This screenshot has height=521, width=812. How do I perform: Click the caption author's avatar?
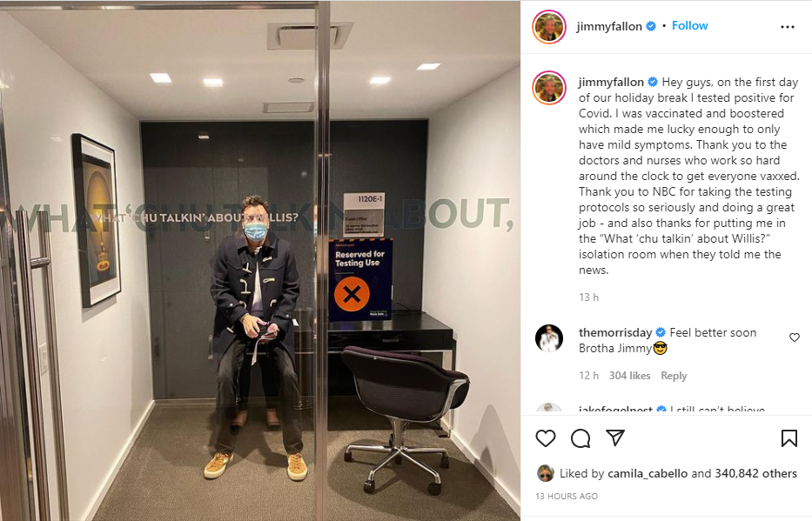coord(549,88)
